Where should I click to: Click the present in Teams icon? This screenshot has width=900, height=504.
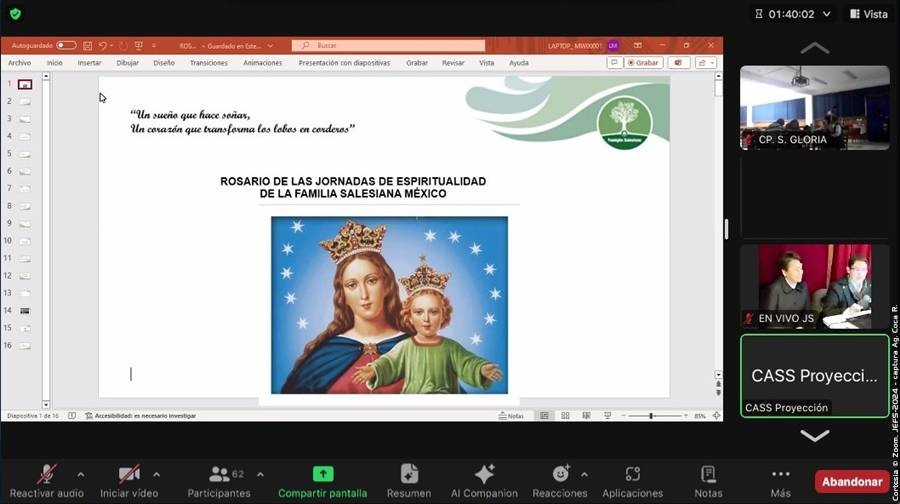pos(678,63)
